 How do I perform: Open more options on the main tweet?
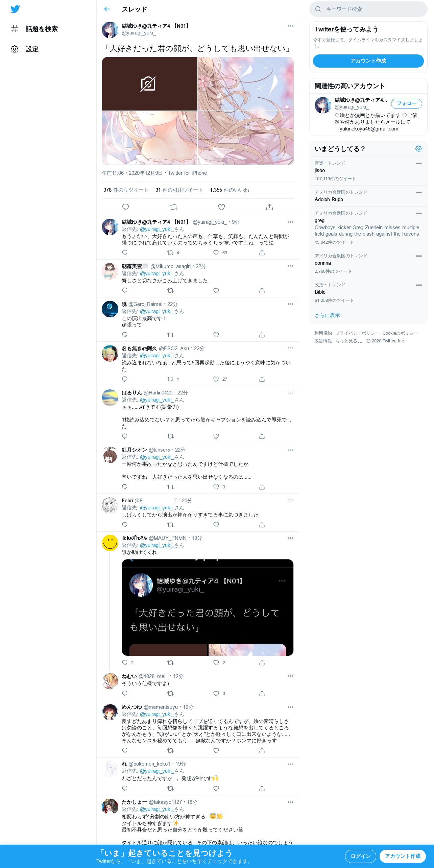[x=290, y=26]
